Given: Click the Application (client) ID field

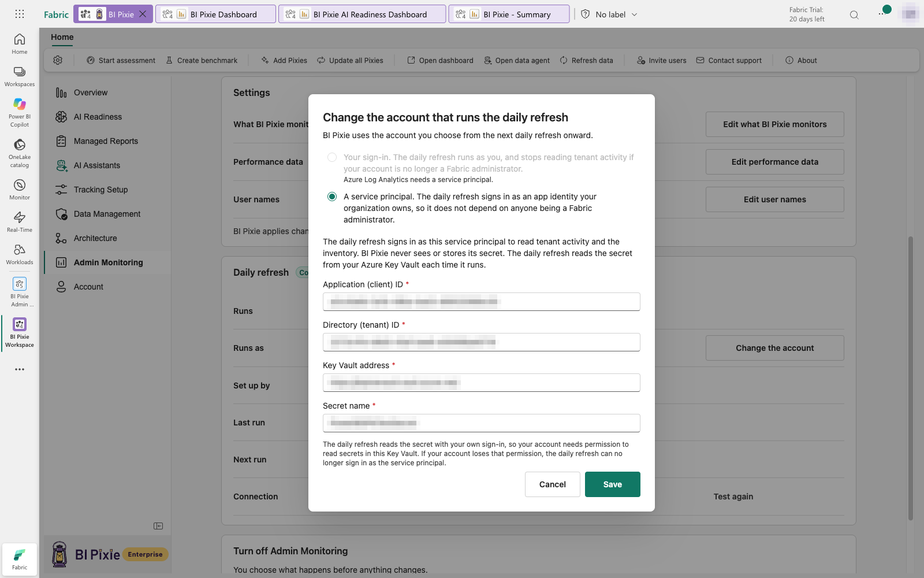Looking at the screenshot, I should (x=482, y=302).
